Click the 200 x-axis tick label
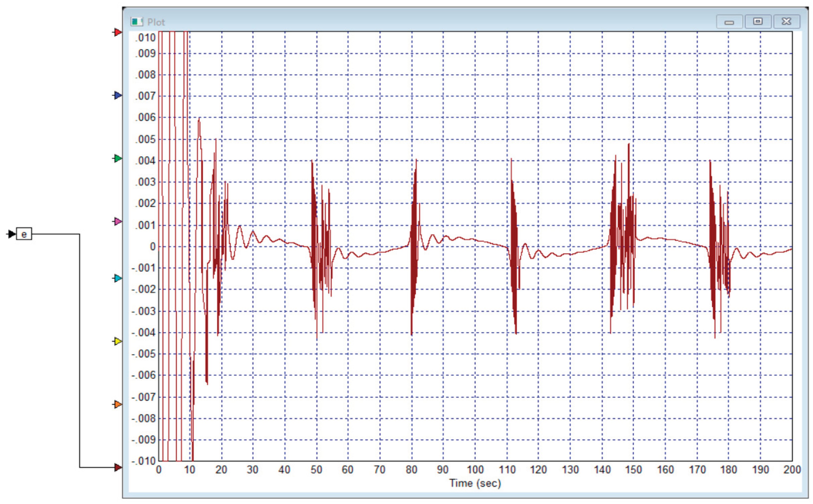 (792, 470)
